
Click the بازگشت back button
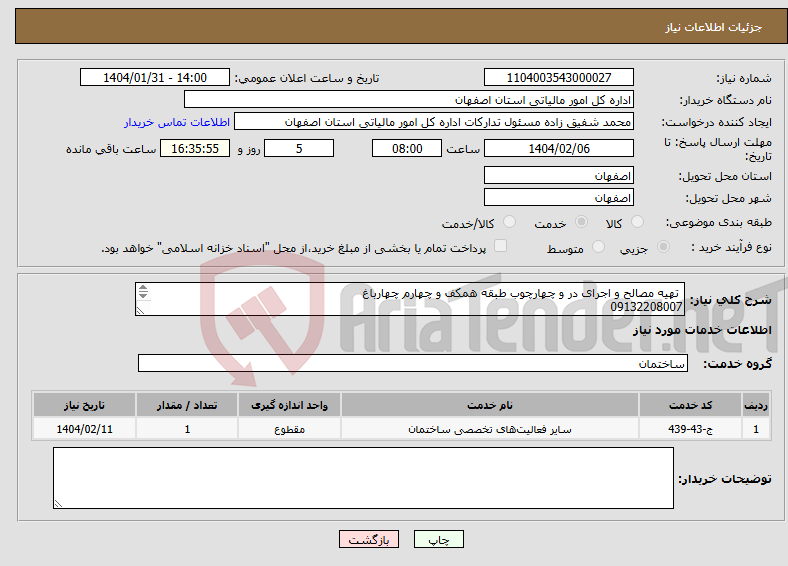tap(369, 539)
